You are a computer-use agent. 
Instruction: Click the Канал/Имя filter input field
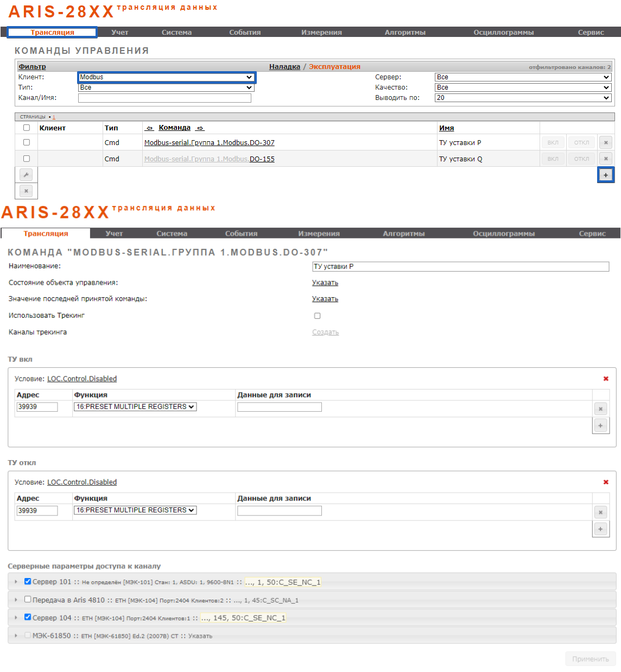click(x=164, y=98)
